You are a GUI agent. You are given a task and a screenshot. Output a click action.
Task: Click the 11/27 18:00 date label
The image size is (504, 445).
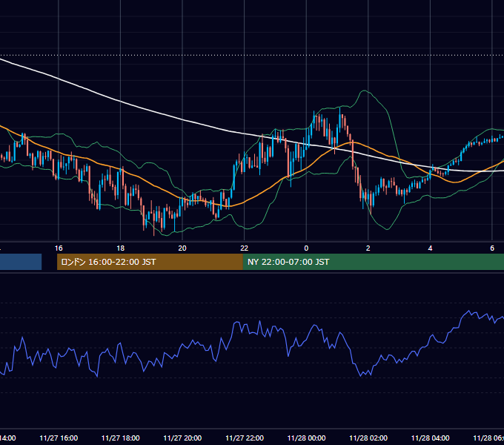[121, 438]
